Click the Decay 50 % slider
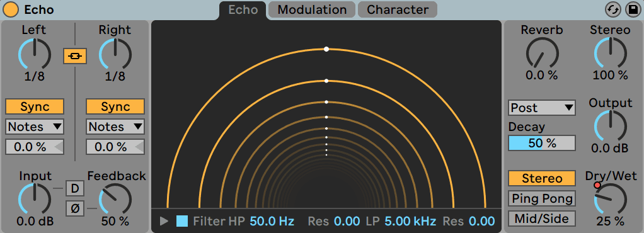644x233 pixels. 542,143
